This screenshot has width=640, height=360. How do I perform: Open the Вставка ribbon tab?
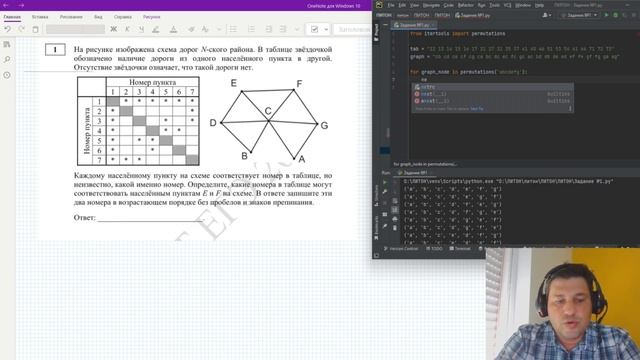(x=40, y=17)
